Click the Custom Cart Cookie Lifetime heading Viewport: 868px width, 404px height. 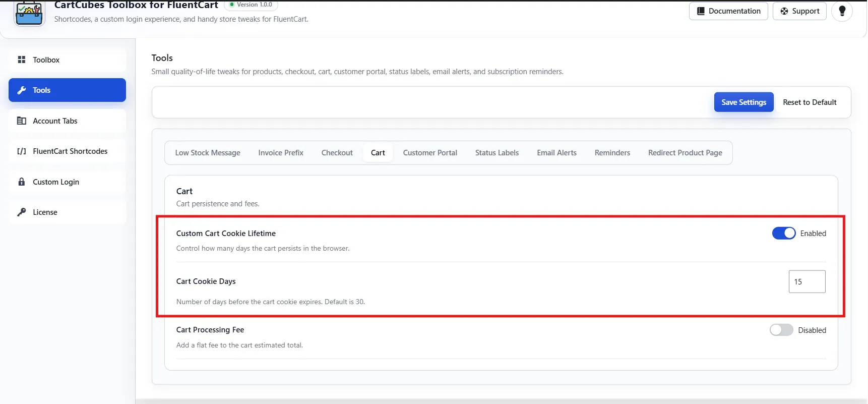226,234
